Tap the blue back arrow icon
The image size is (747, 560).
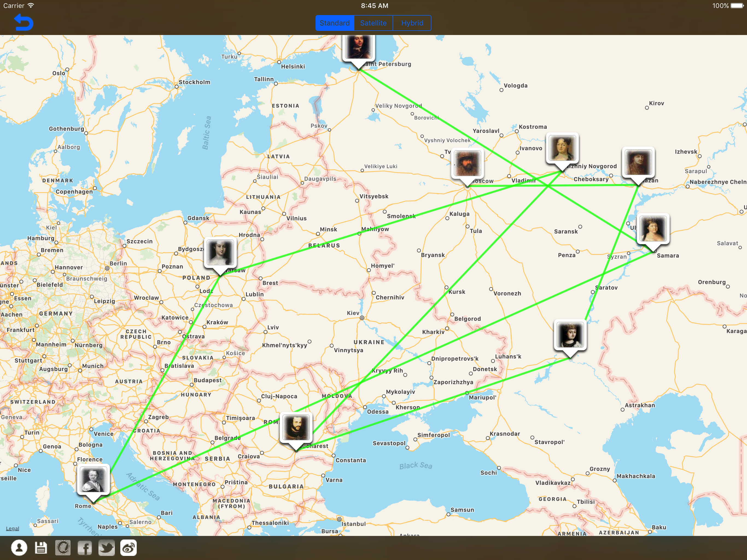coord(24,22)
